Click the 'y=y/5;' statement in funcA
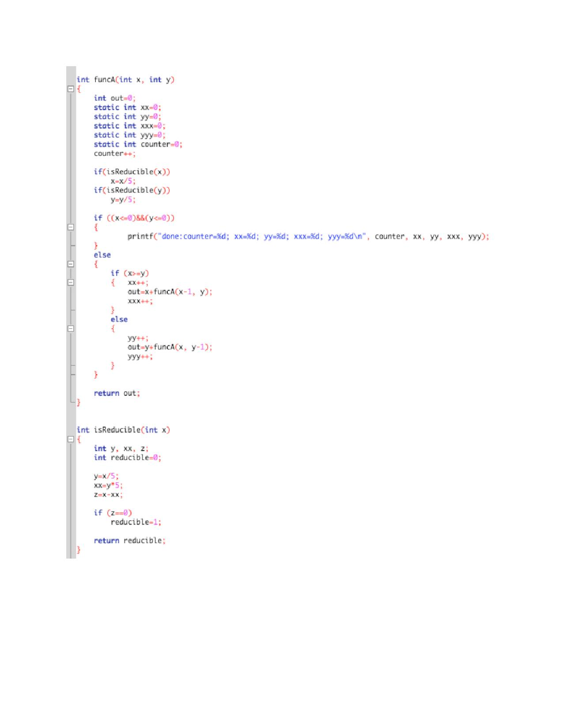Screen dimensions: 563x728 pyautogui.click(x=123, y=200)
